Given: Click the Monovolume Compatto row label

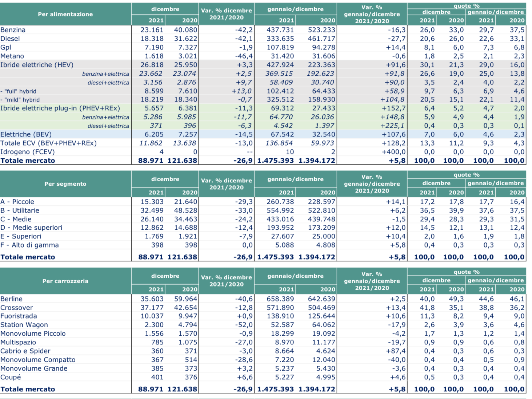Looking at the screenshot, I should pos(38,360).
